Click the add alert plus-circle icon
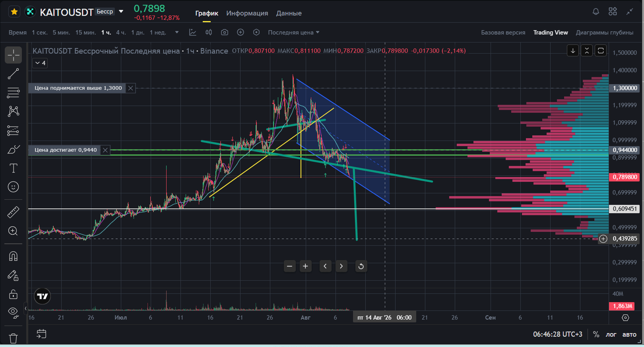Screen dimensions: 644x347 (241, 33)
